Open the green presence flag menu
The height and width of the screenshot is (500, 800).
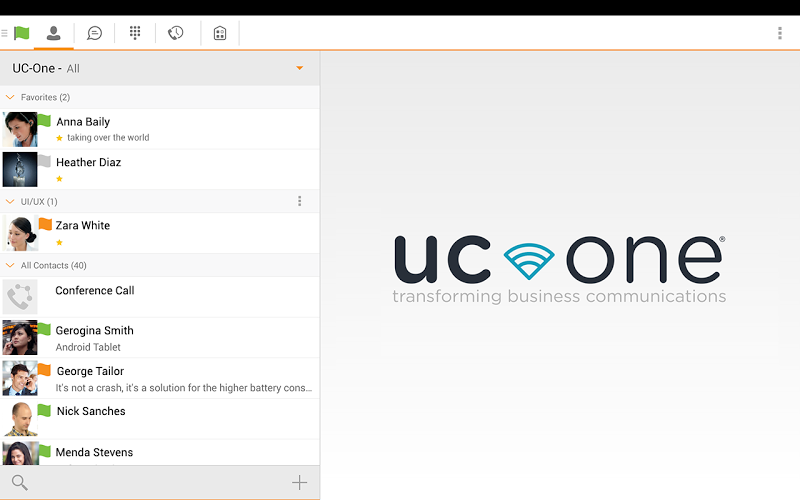point(21,33)
